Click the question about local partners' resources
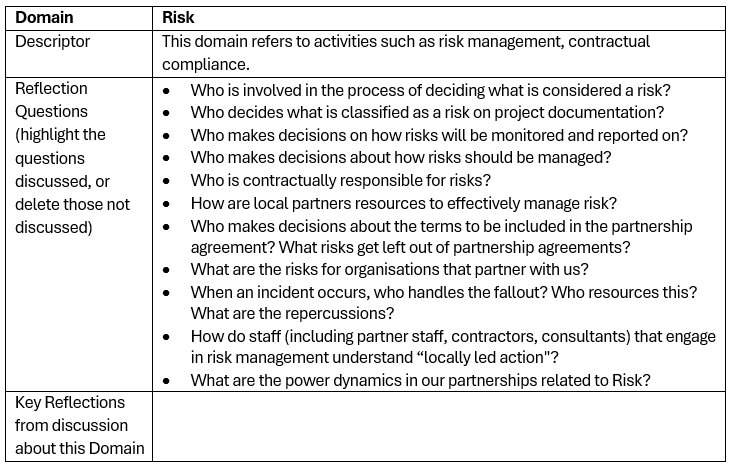The height and width of the screenshot is (467, 732). [403, 204]
